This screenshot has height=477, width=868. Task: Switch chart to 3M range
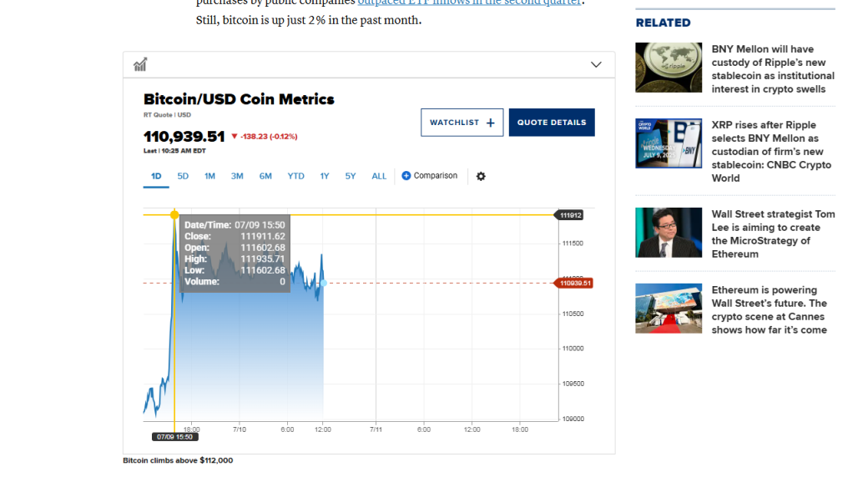[237, 176]
